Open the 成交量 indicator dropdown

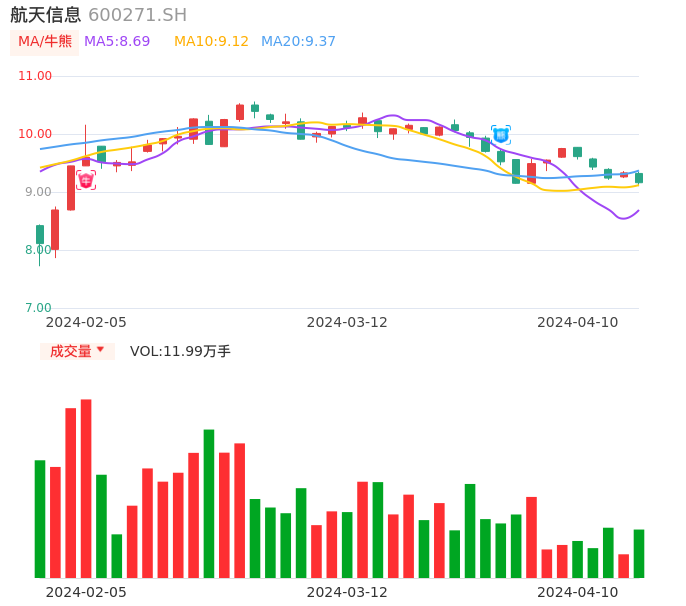point(77,351)
